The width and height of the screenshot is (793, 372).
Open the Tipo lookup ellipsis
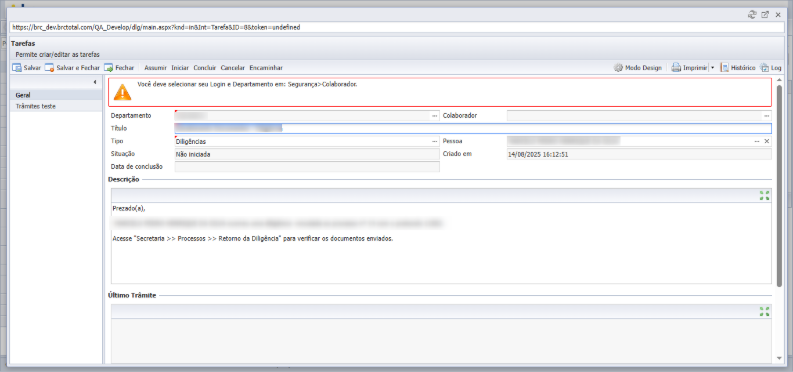[434, 142]
